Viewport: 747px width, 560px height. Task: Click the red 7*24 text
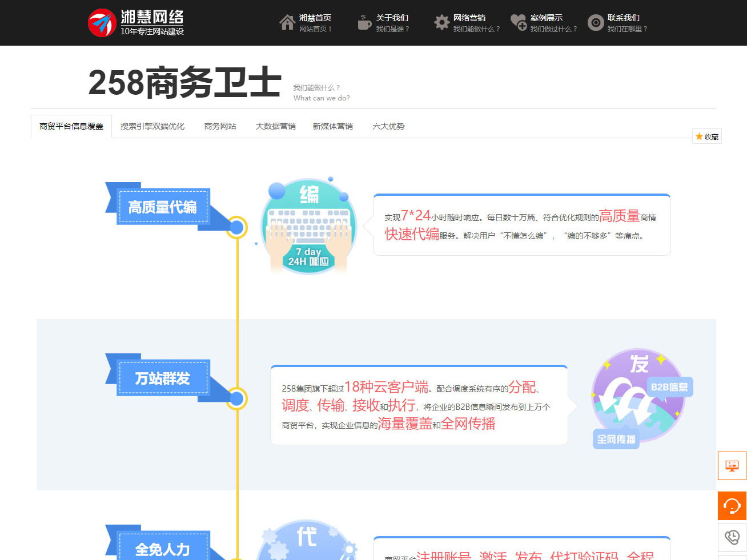point(416,215)
